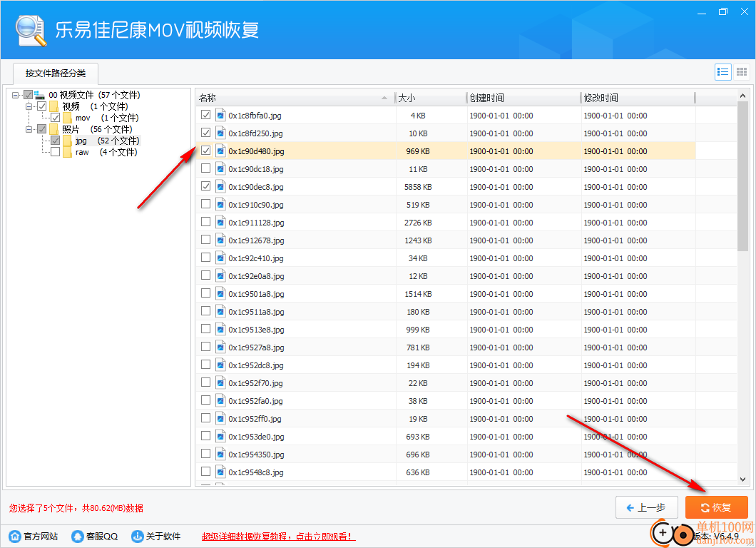Switch to thumbnail grid view icon
This screenshot has height=548, width=756.
pos(742,72)
